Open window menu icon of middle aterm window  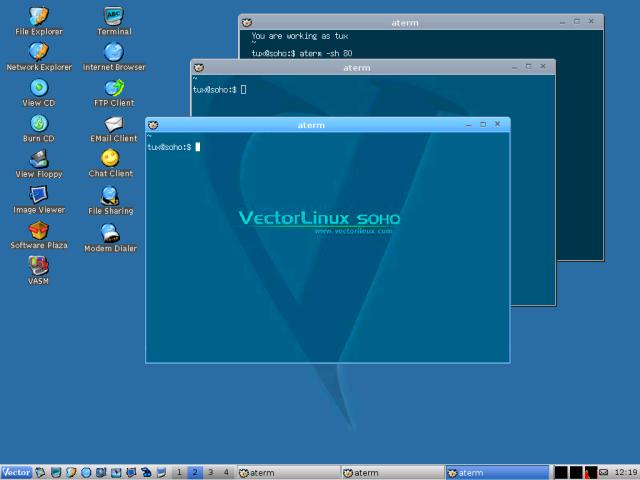point(199,67)
